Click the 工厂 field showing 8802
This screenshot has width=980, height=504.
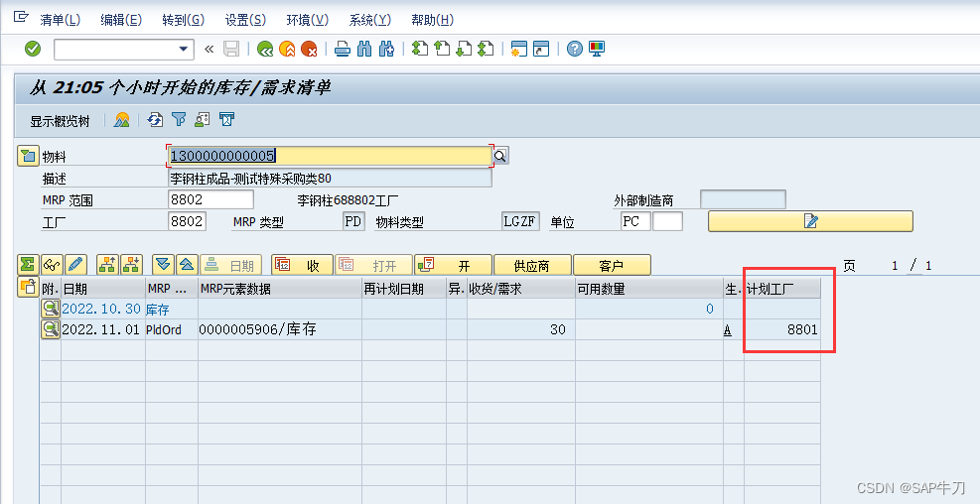(188, 221)
